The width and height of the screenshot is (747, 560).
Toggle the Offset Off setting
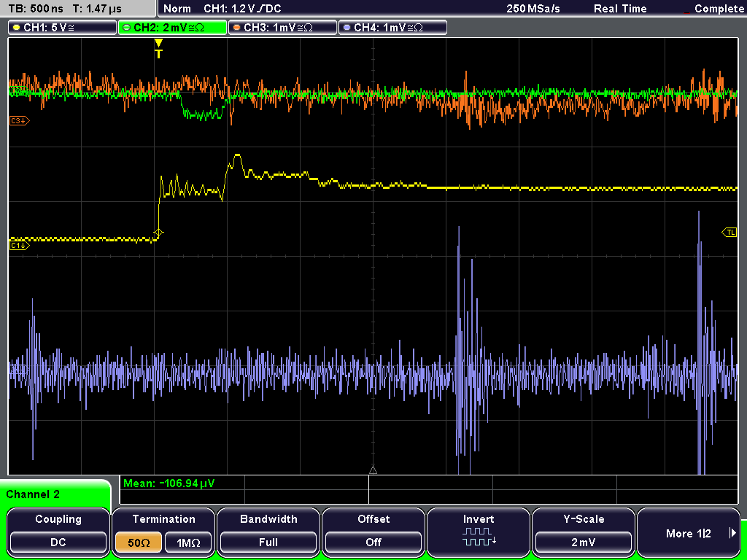coord(373,532)
